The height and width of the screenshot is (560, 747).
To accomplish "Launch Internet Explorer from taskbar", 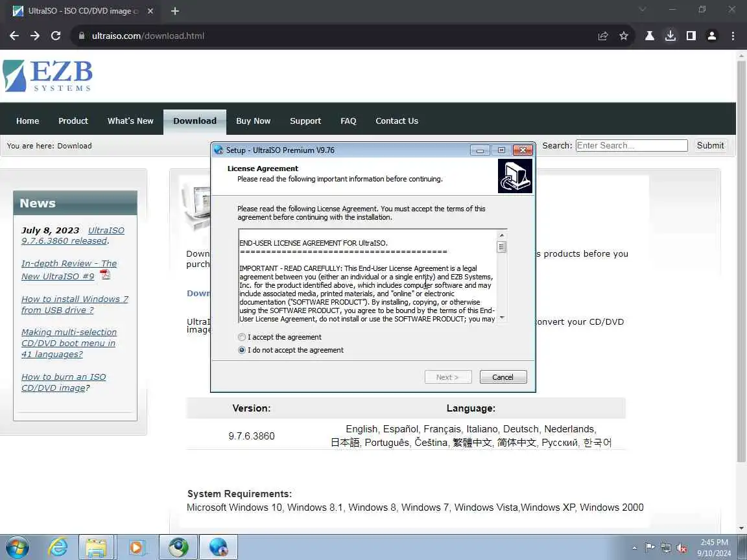I will point(58,547).
